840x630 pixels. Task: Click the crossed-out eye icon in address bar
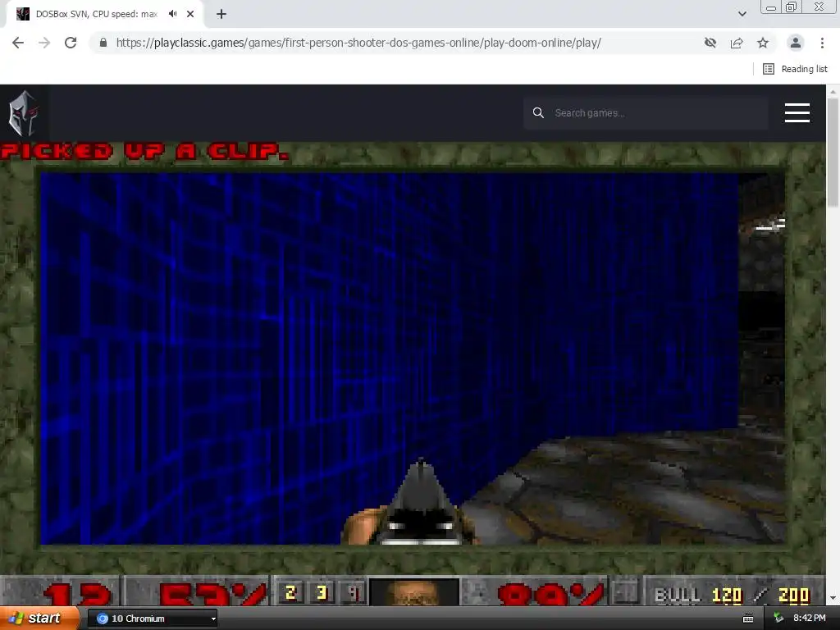(x=710, y=43)
